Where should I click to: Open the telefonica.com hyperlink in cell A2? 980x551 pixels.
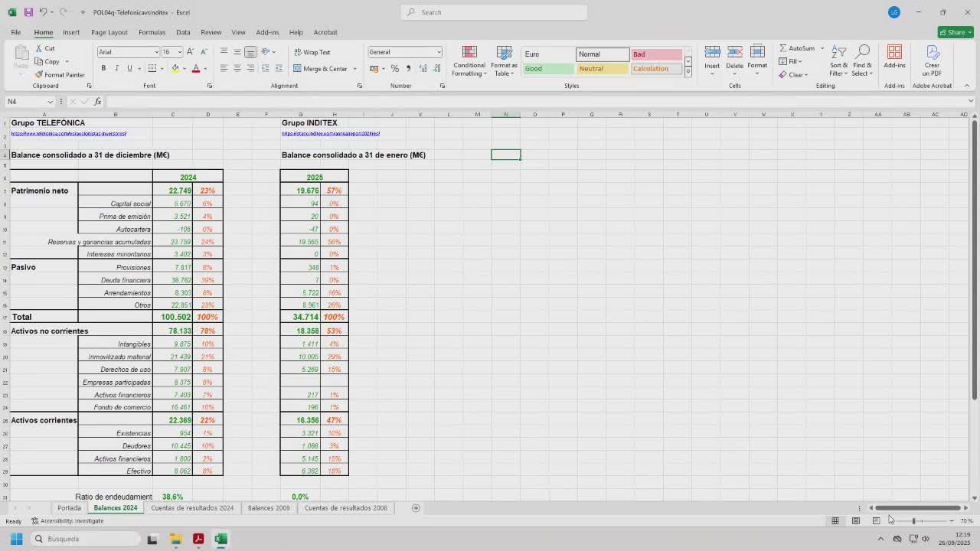click(x=69, y=133)
